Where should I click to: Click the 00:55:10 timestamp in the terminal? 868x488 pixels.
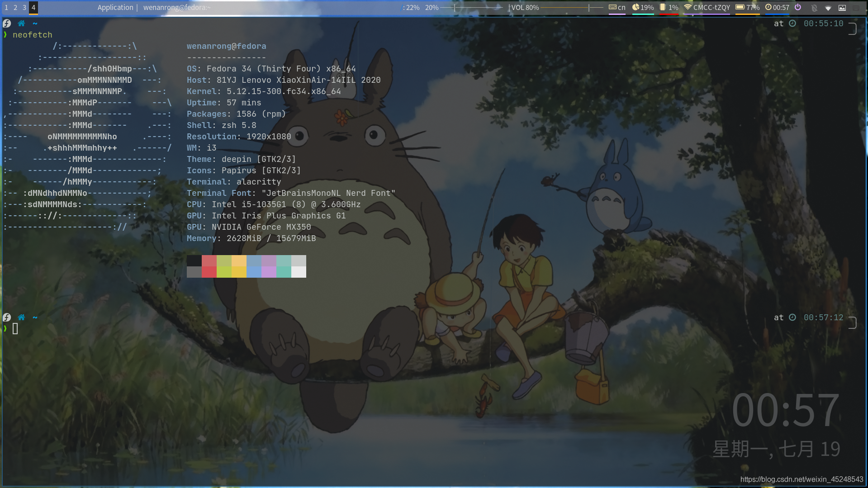pyautogui.click(x=823, y=24)
